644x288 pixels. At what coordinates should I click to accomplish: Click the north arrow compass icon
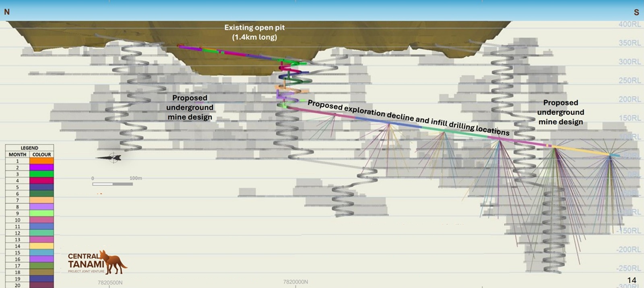point(109,157)
